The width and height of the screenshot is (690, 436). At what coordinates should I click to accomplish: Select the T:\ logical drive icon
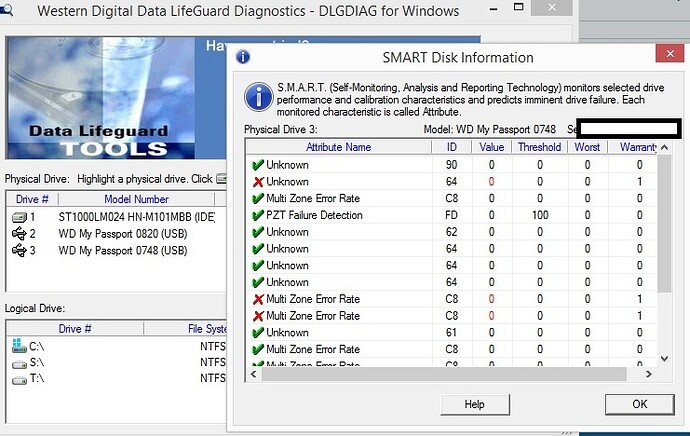(17, 378)
